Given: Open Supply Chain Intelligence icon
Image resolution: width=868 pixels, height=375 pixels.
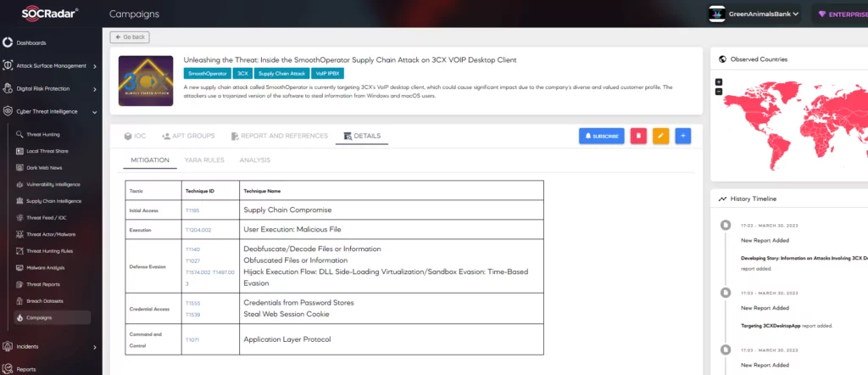Looking at the screenshot, I should [x=20, y=201].
